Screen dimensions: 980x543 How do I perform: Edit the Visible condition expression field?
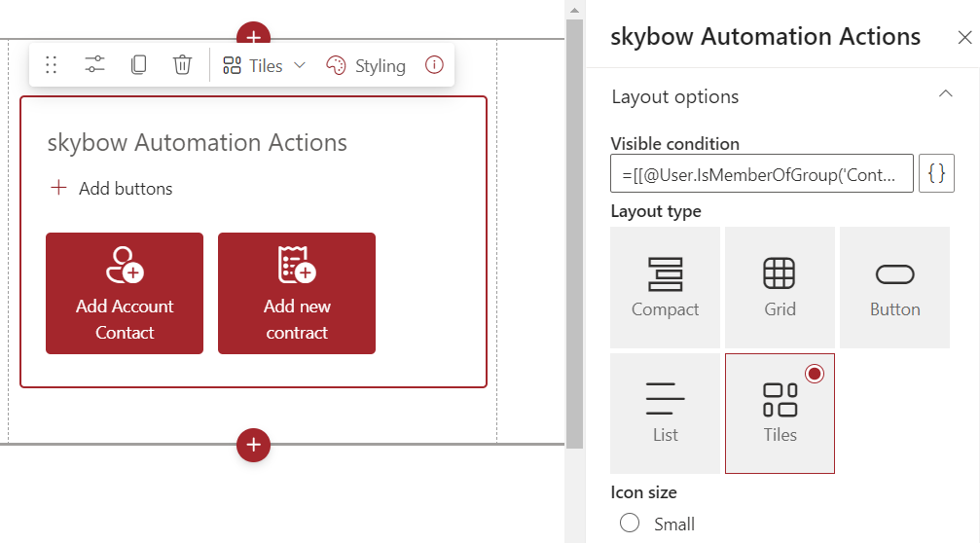tap(762, 174)
